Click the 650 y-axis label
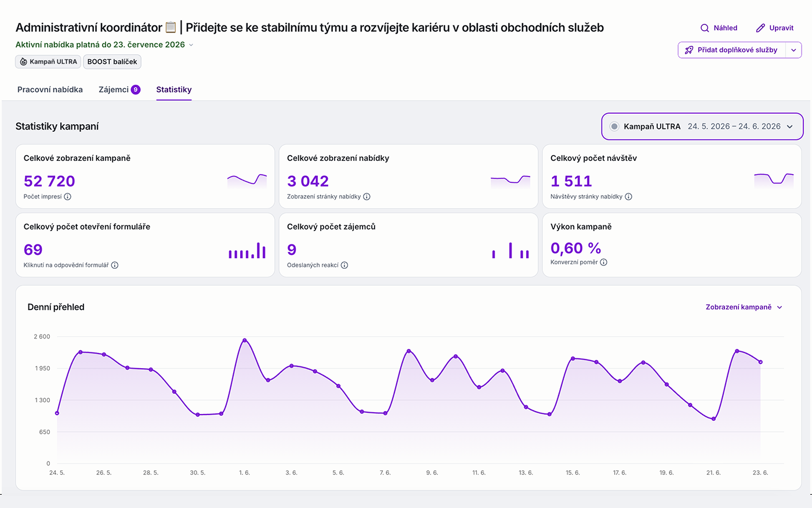Viewport: 812px width, 508px height. 45,432
